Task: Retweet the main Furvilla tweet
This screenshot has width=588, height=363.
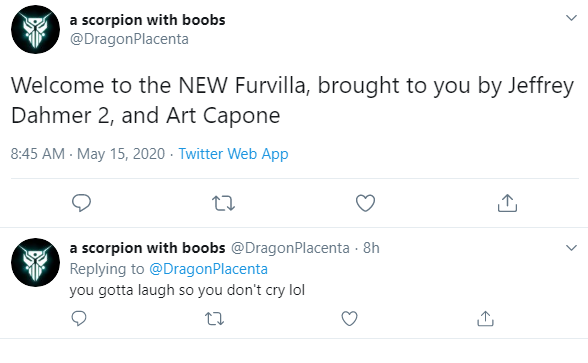Action: pos(224,203)
